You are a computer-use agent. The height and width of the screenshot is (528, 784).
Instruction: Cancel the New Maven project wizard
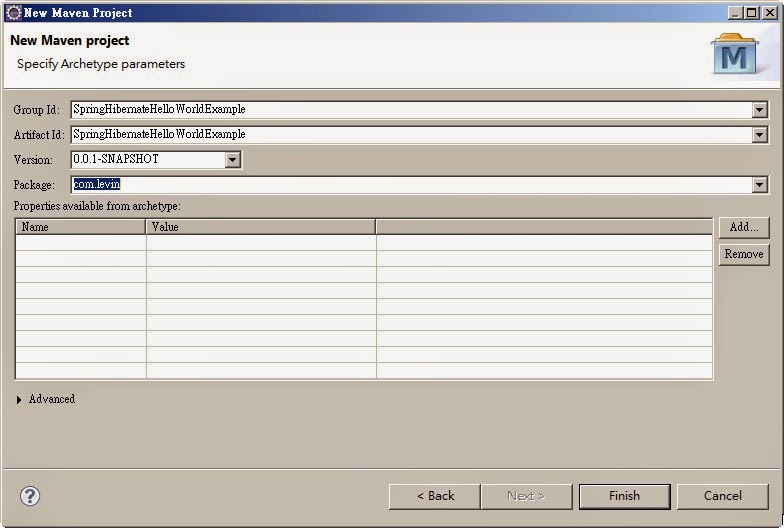(x=722, y=496)
